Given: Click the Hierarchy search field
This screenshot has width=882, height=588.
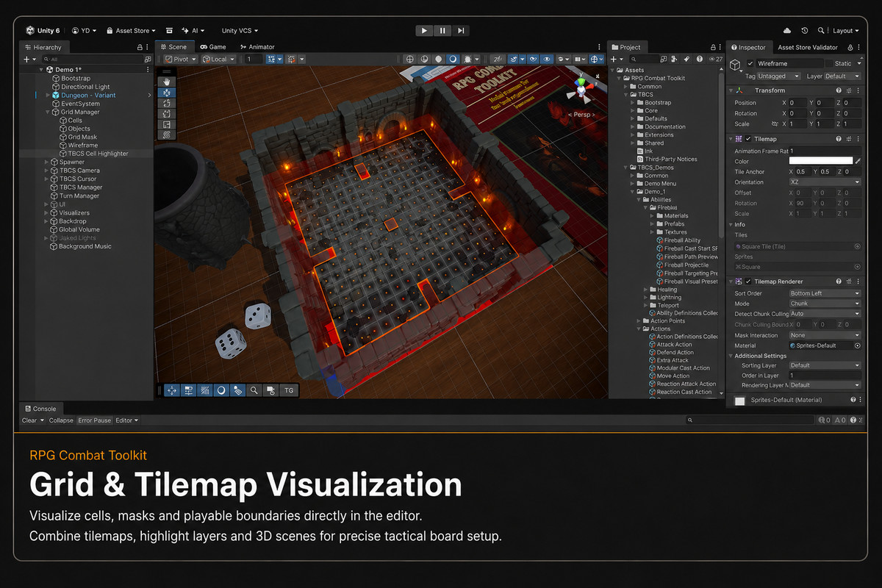Looking at the screenshot, I should click(x=93, y=59).
